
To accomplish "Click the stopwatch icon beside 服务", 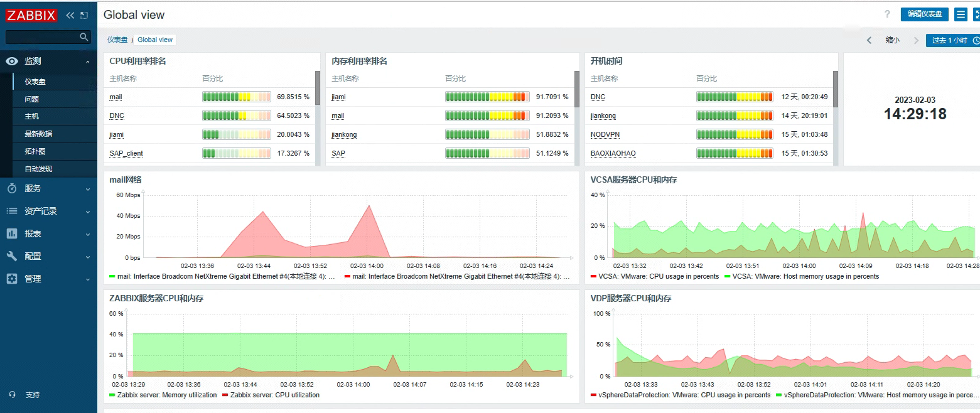I will pos(12,188).
